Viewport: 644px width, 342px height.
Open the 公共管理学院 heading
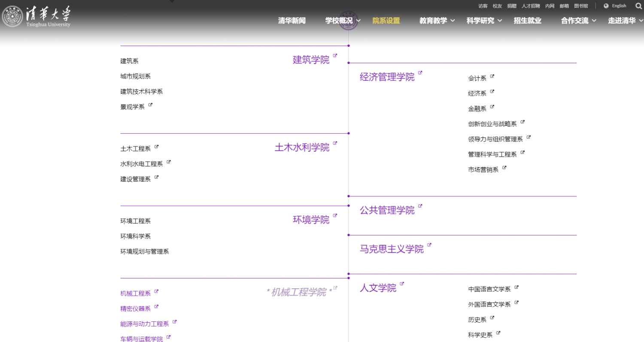click(387, 211)
